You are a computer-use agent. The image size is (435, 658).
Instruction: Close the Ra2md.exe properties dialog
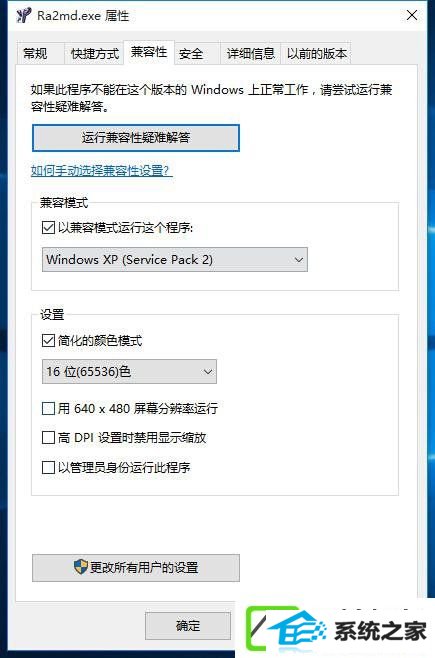tap(412, 16)
